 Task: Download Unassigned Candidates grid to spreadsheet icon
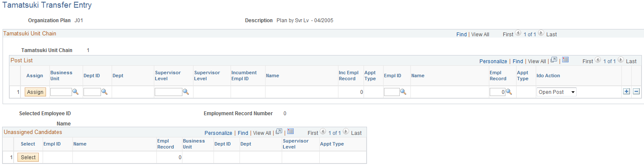point(290,132)
